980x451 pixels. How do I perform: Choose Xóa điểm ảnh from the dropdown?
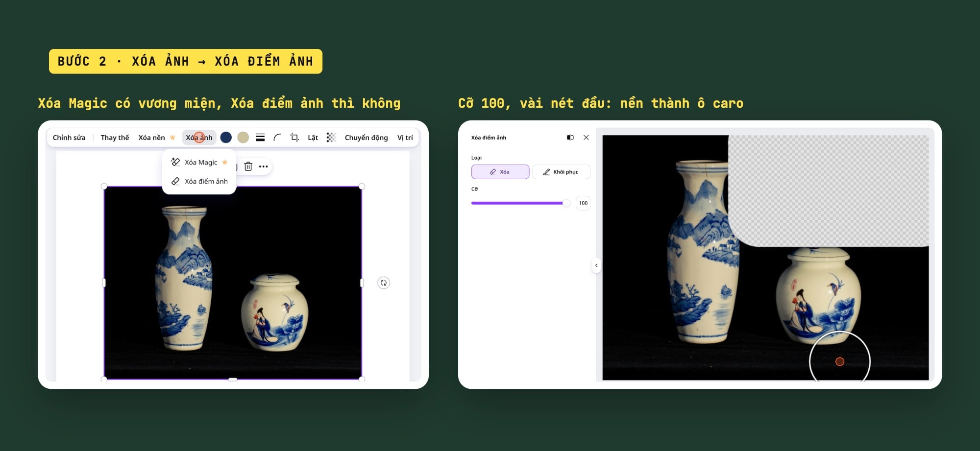(x=199, y=181)
